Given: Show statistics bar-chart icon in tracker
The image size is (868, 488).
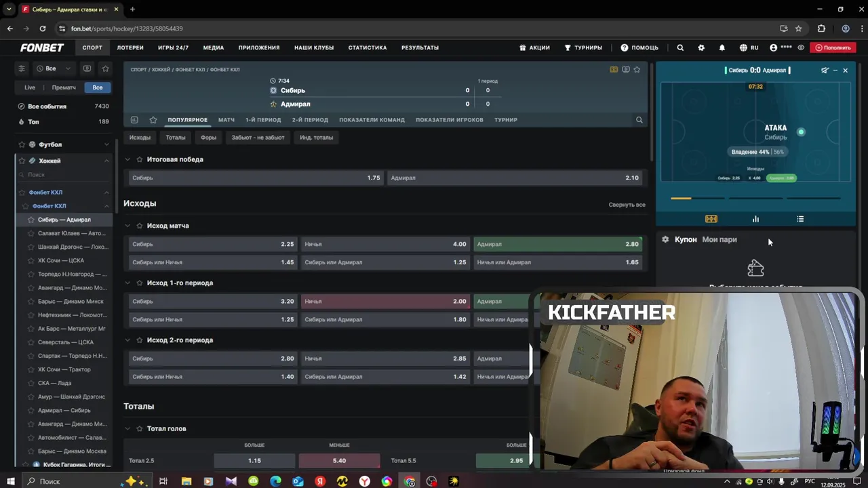Looking at the screenshot, I should coord(755,219).
